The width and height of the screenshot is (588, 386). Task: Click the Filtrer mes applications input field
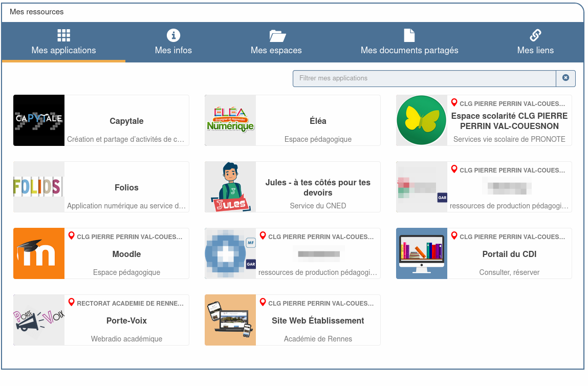tap(424, 78)
